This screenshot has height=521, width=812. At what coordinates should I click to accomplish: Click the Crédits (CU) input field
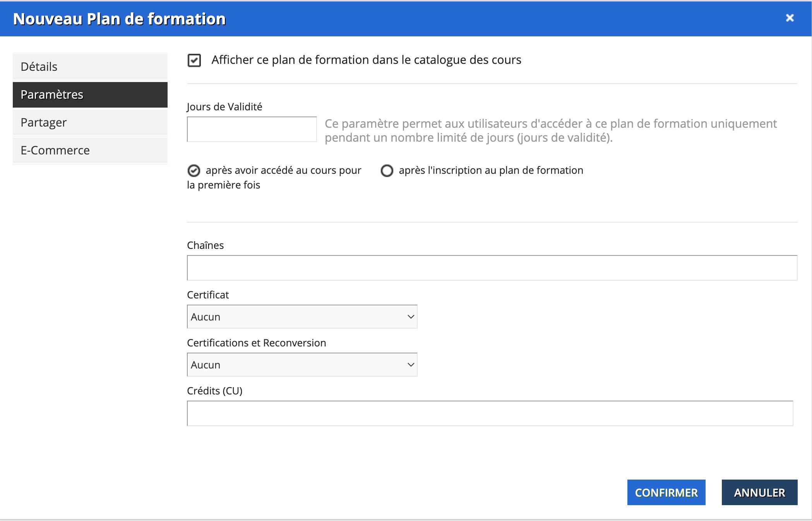click(490, 413)
